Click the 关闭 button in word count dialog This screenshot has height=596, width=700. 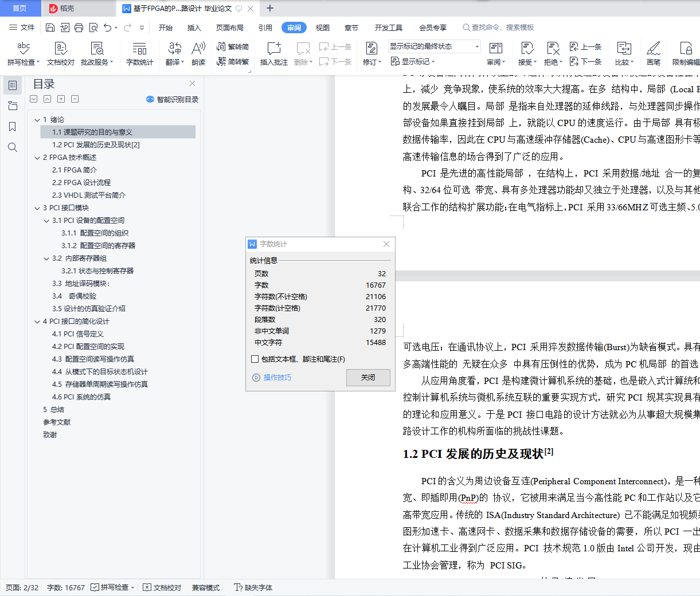coord(368,378)
